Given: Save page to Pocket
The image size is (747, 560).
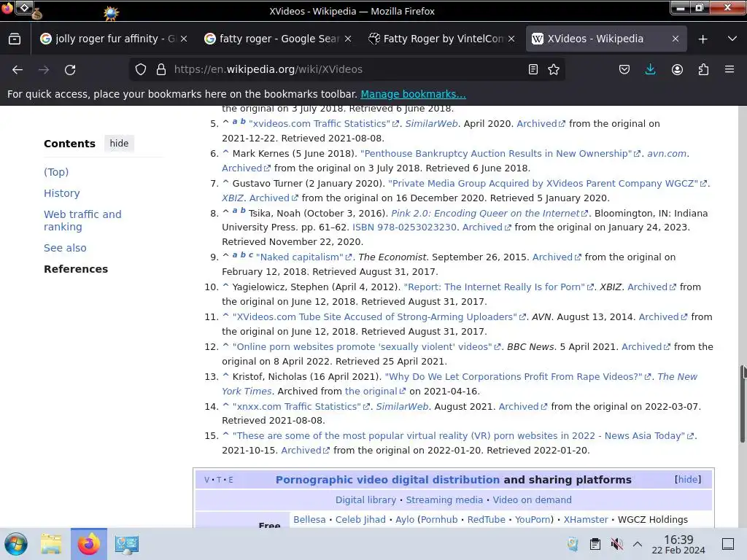Looking at the screenshot, I should [624, 69].
